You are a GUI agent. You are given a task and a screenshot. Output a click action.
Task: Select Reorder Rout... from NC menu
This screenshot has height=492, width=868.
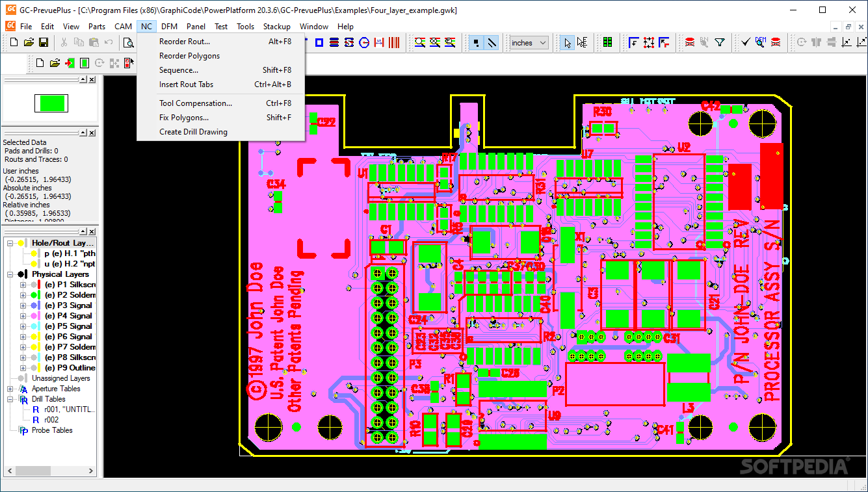221,42
